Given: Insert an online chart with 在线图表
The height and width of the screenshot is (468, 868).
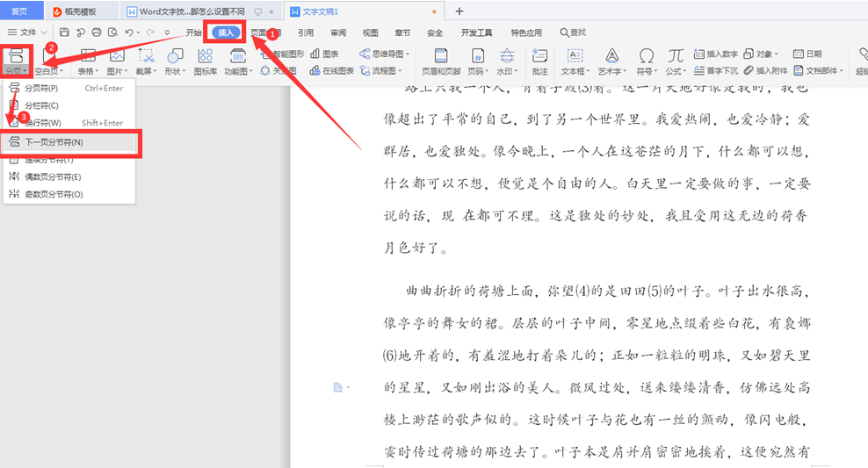Looking at the screenshot, I should 331,71.
